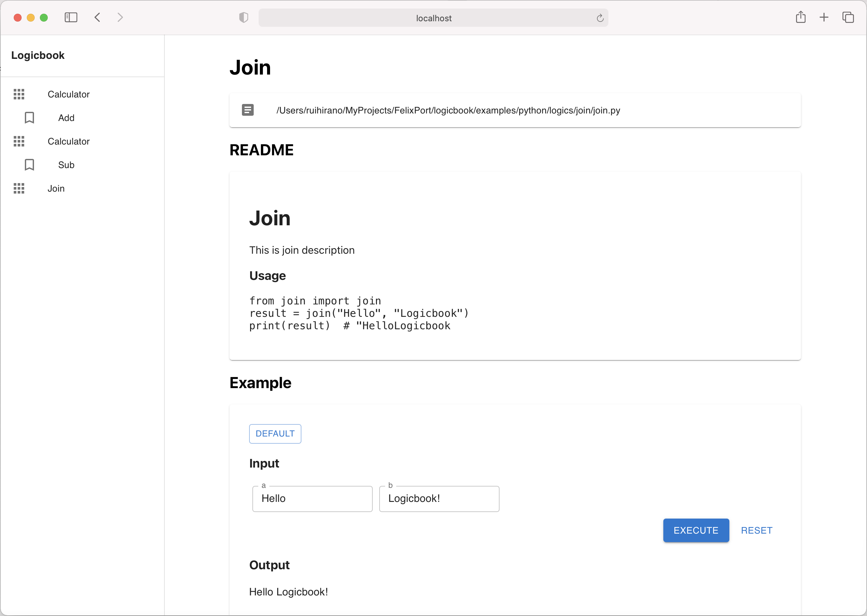The height and width of the screenshot is (616, 867).
Task: Show the tab overview
Action: pos(848,17)
